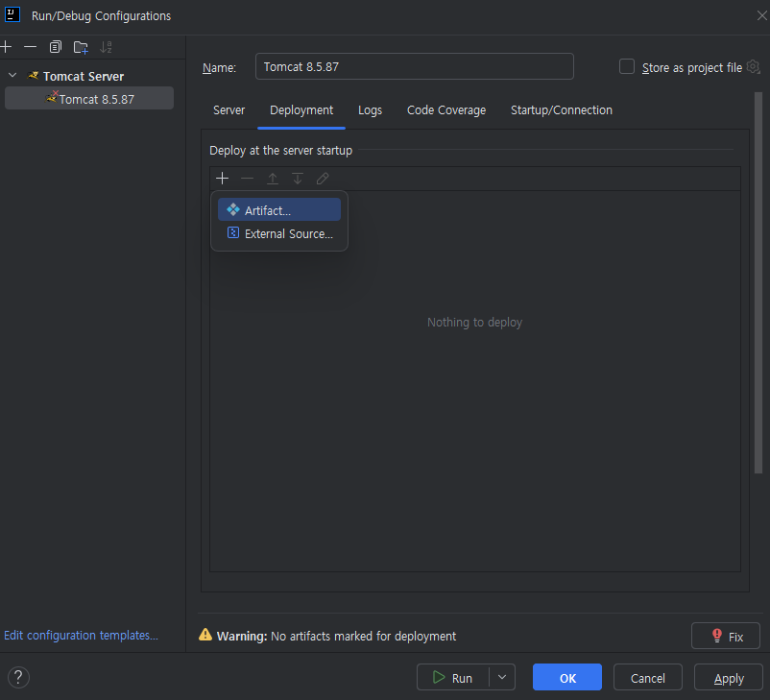
Task: Remove the selected run configuration
Action: (31, 47)
